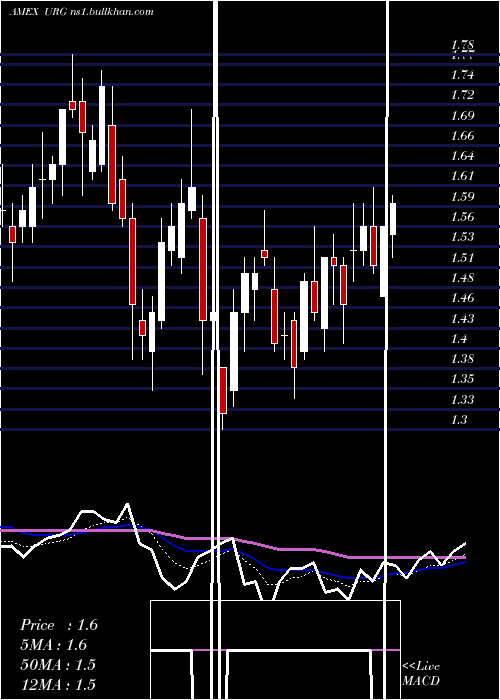Select the 1.69 price axis label
This screenshot has height=700, width=500.
point(462,116)
